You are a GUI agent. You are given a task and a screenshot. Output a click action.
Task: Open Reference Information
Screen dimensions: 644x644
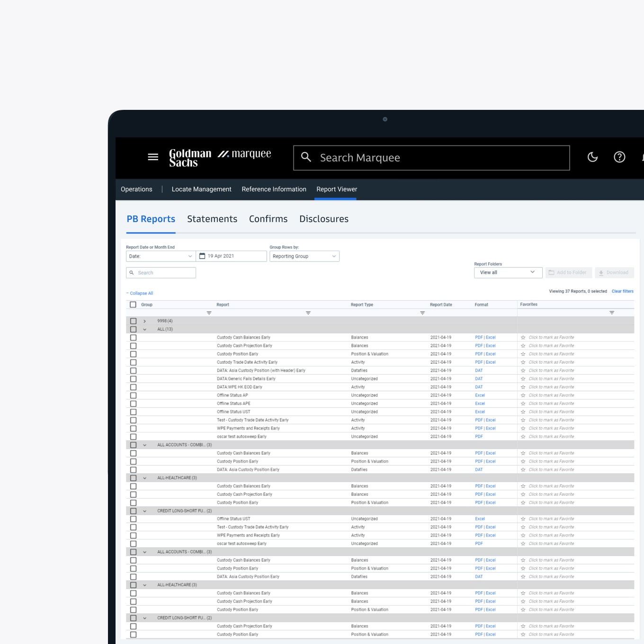(274, 189)
